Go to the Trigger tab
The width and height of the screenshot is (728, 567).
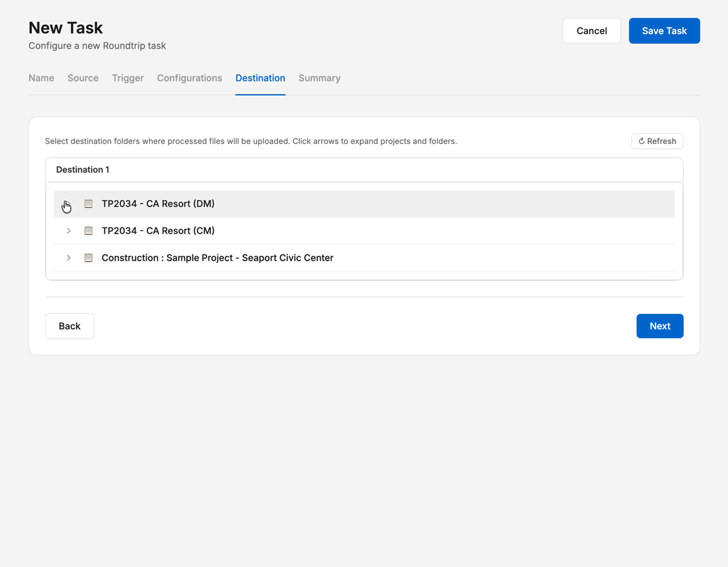click(x=127, y=78)
